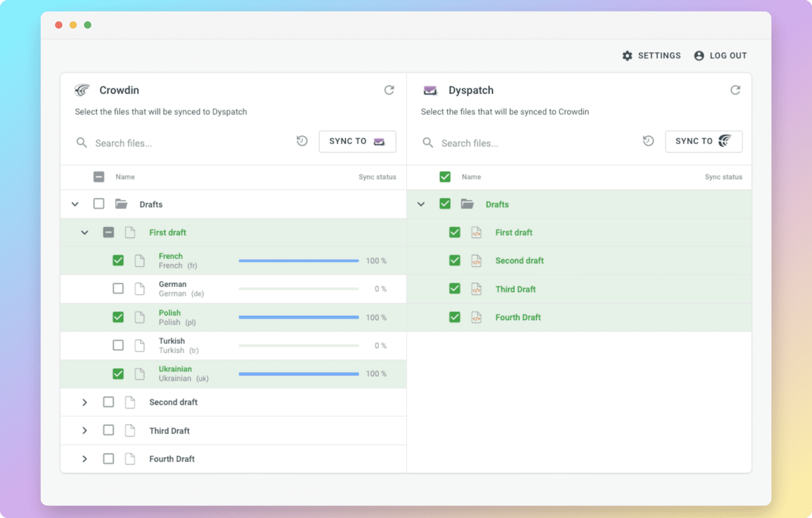Check the German (de) translation checkbox
This screenshot has height=518, width=812.
pos(118,289)
